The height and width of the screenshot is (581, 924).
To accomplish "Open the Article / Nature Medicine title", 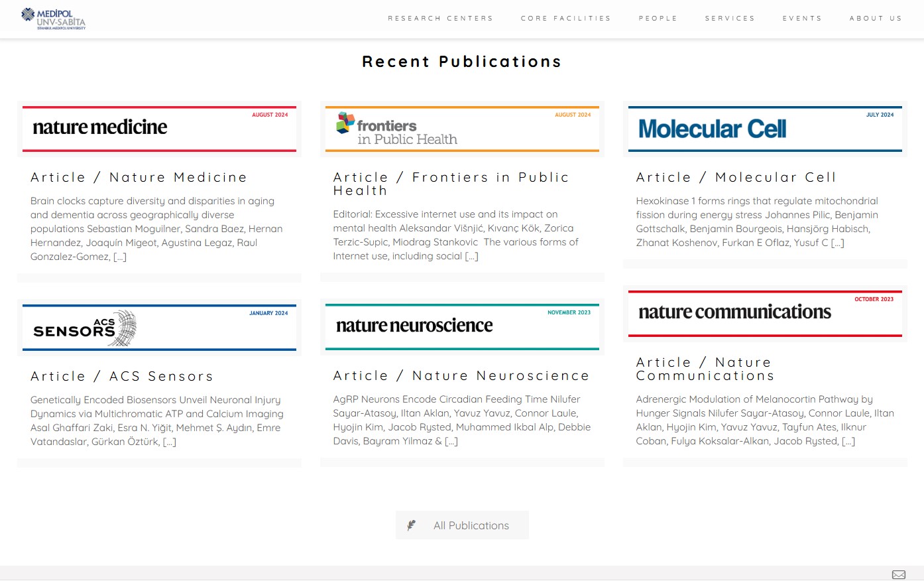I will (139, 177).
